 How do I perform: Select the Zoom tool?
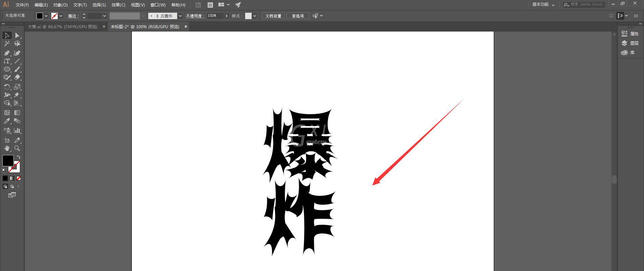pyautogui.click(x=17, y=148)
